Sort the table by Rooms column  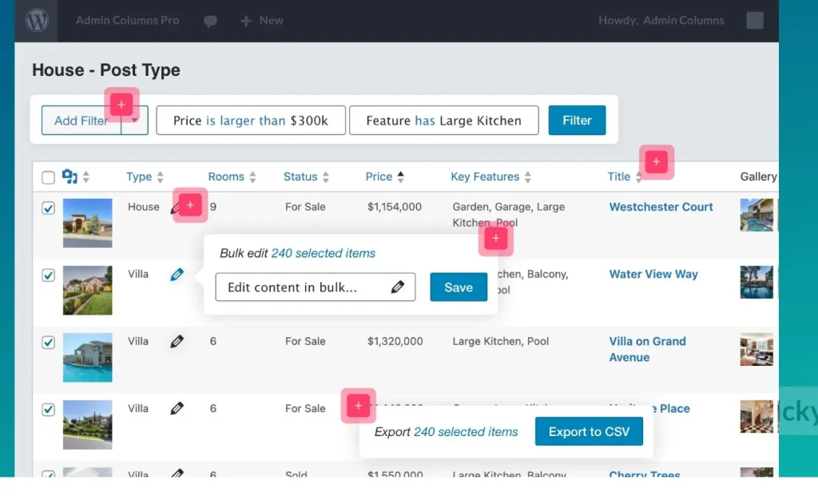pyautogui.click(x=252, y=177)
